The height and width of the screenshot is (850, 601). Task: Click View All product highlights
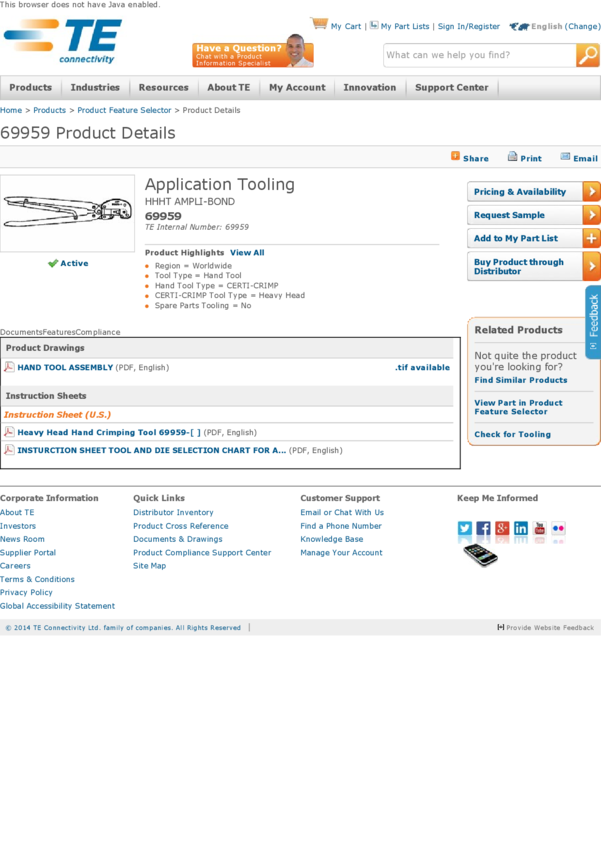point(247,253)
